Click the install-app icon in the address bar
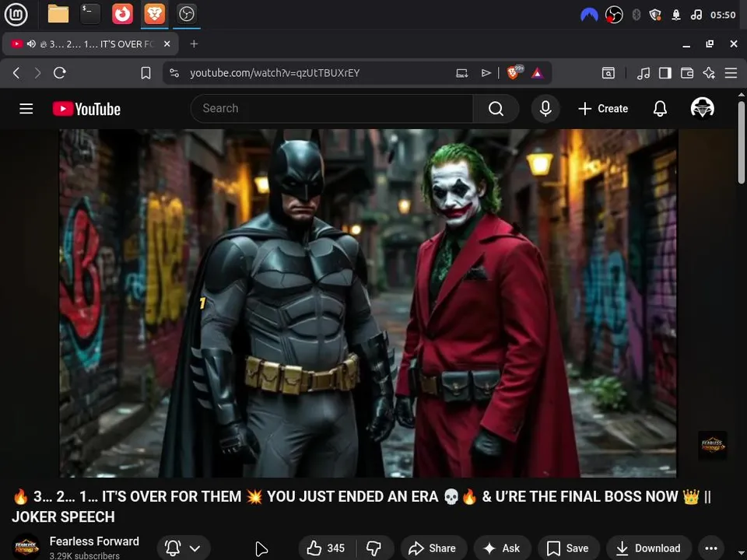 tap(461, 73)
